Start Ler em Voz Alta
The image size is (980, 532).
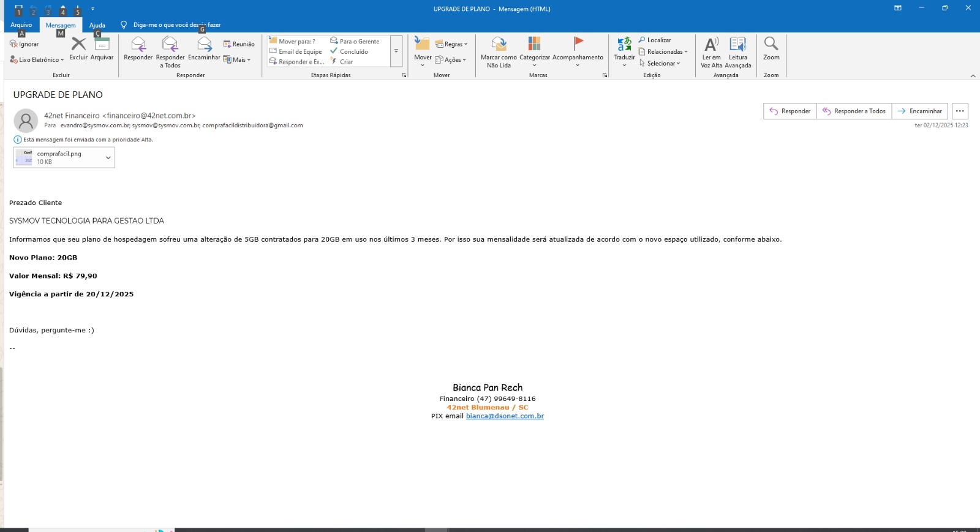coord(711,45)
